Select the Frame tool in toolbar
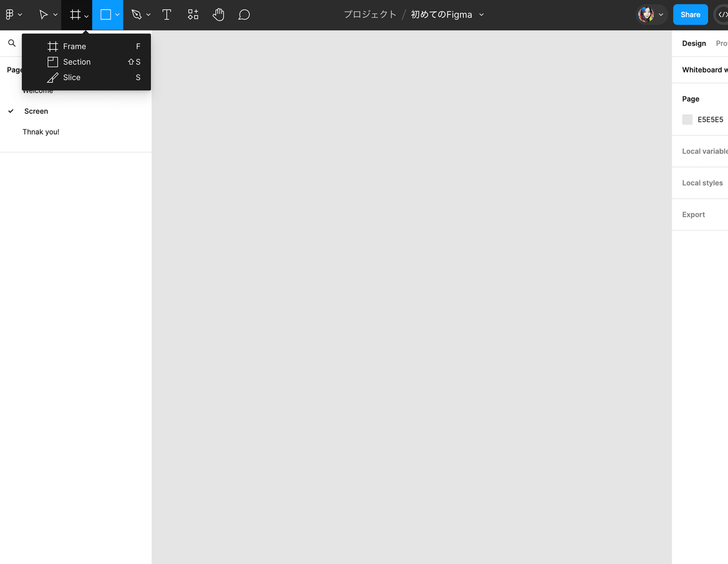Image resolution: width=728 pixels, height=564 pixels. tap(75, 15)
